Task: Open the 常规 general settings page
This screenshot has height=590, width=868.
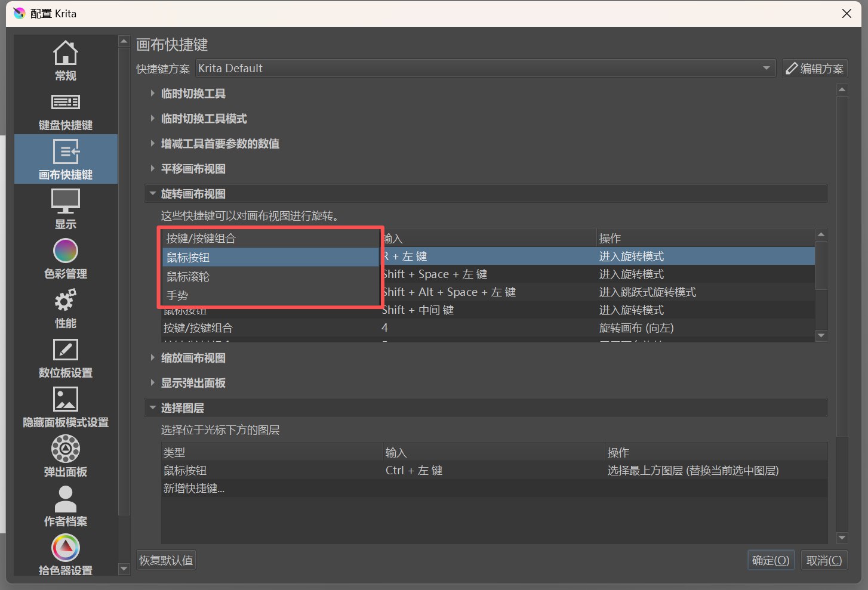Action: 66,61
